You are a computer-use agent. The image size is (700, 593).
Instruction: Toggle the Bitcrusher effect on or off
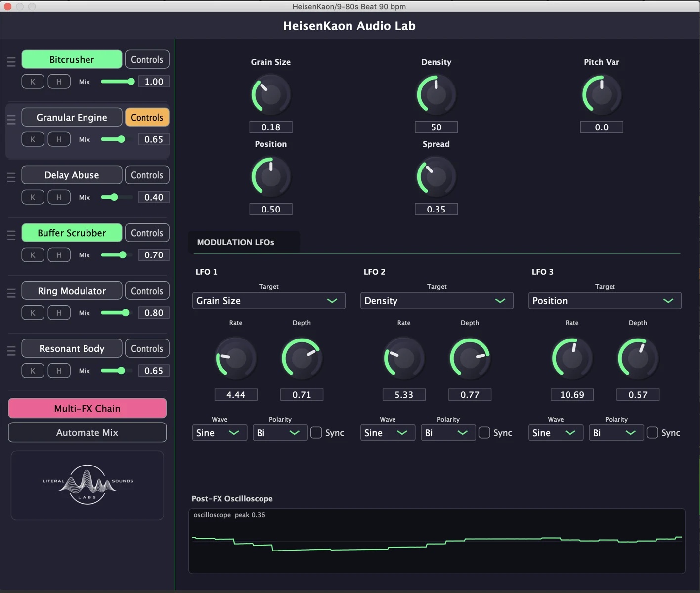[72, 59]
